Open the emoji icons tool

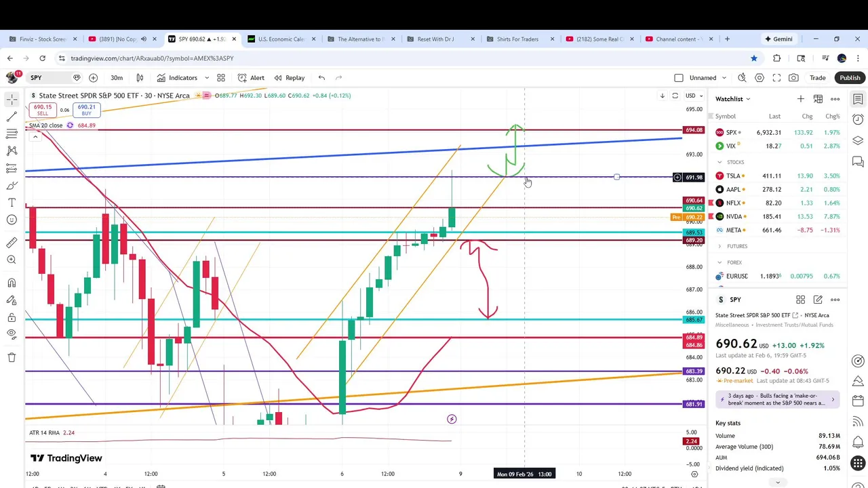click(12, 220)
